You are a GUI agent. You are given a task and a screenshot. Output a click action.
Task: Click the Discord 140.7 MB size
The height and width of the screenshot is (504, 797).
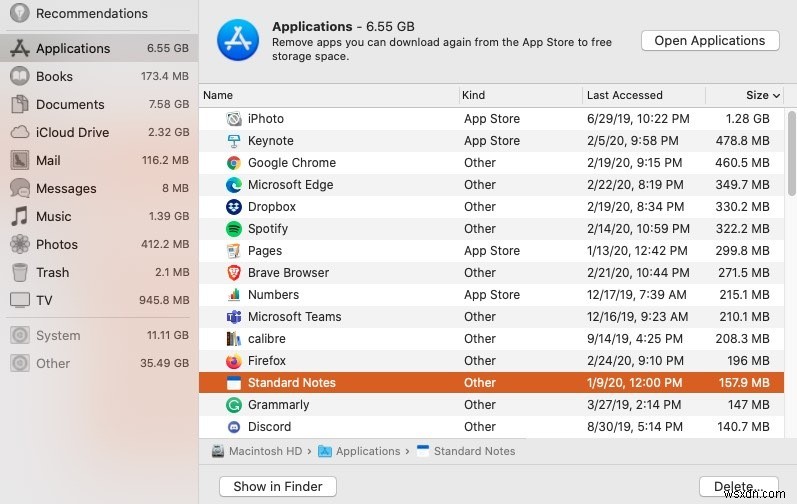(743, 427)
